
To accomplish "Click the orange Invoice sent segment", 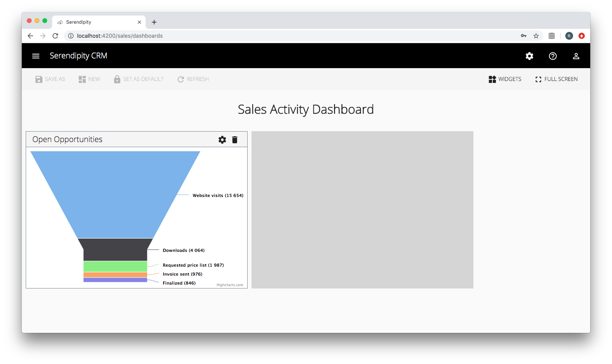I will [115, 275].
